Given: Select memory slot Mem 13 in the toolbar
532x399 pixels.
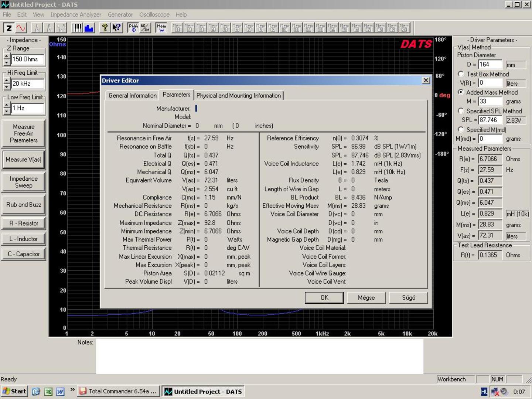Looking at the screenshot, I should coord(320,28).
